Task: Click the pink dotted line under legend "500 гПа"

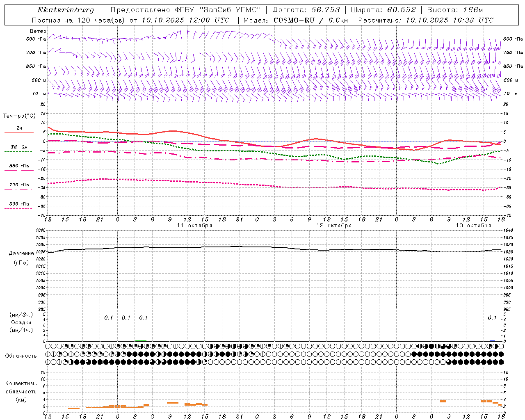Action: pyautogui.click(x=18, y=208)
